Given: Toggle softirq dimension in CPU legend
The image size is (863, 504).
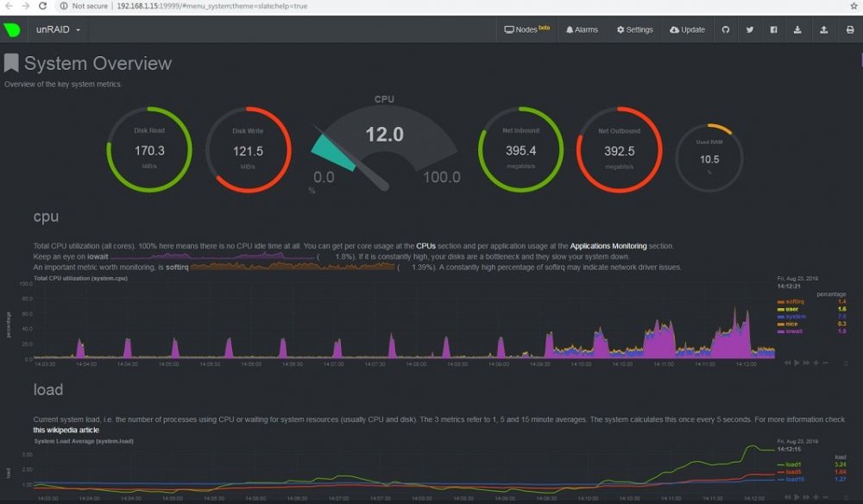Looking at the screenshot, I should (x=791, y=301).
